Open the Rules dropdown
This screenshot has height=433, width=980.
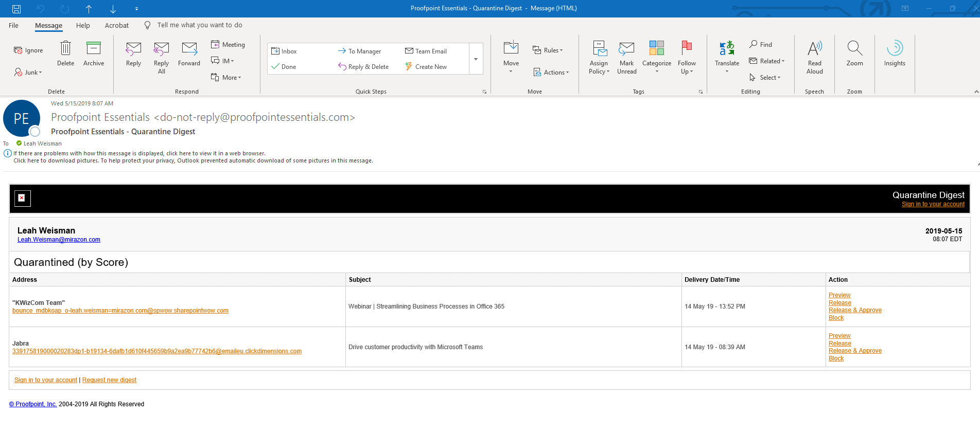pos(548,50)
